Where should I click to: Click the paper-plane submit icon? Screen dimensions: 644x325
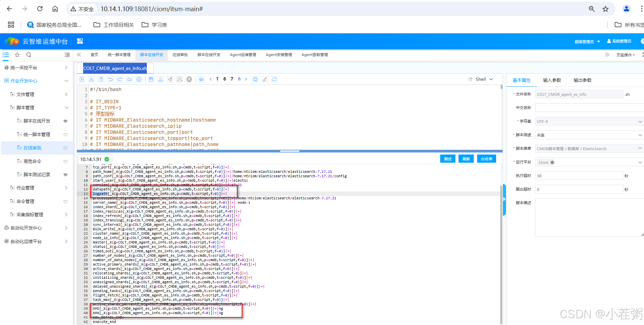[170, 79]
